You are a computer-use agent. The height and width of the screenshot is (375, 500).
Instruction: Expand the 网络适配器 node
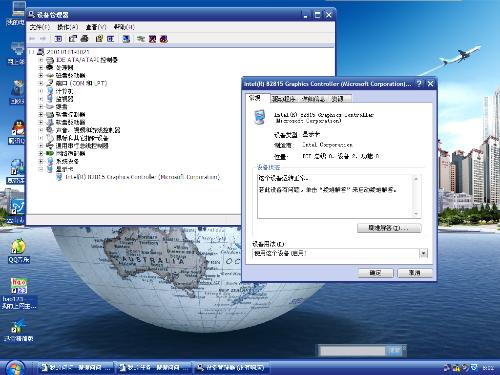pyautogui.click(x=41, y=153)
